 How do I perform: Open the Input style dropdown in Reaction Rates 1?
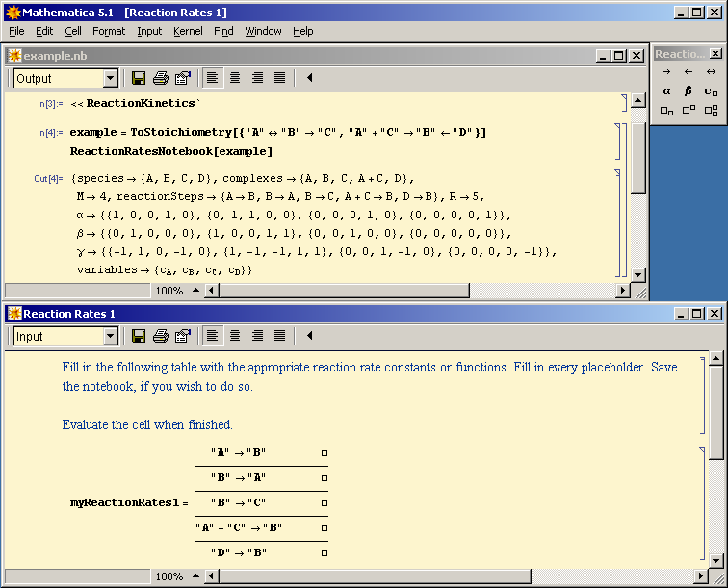click(110, 337)
